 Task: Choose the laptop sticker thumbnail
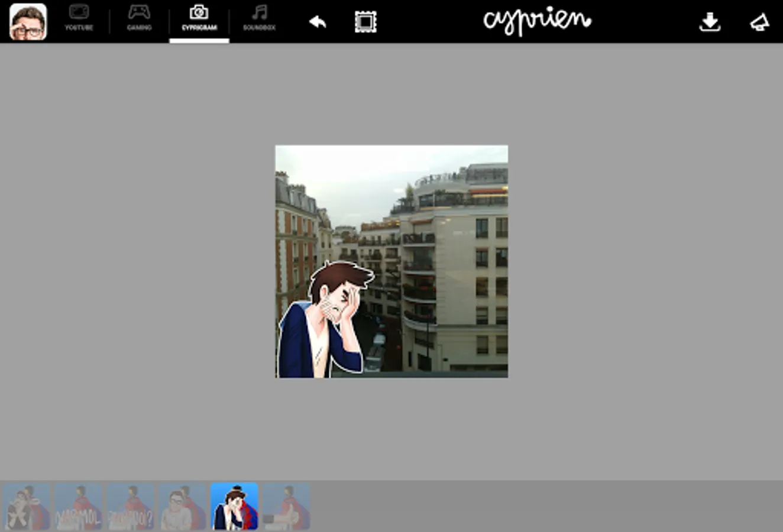(287, 507)
